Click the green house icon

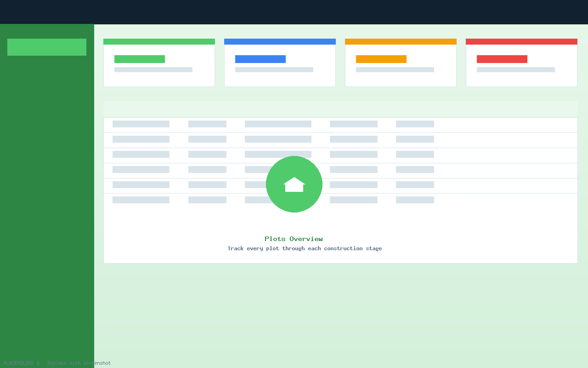(x=294, y=184)
